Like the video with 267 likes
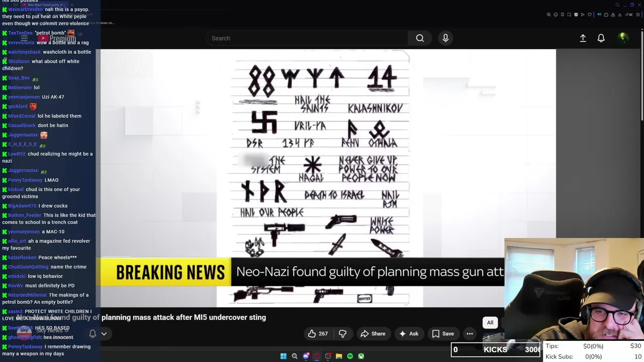The height and width of the screenshot is (362, 644). tap(318, 333)
